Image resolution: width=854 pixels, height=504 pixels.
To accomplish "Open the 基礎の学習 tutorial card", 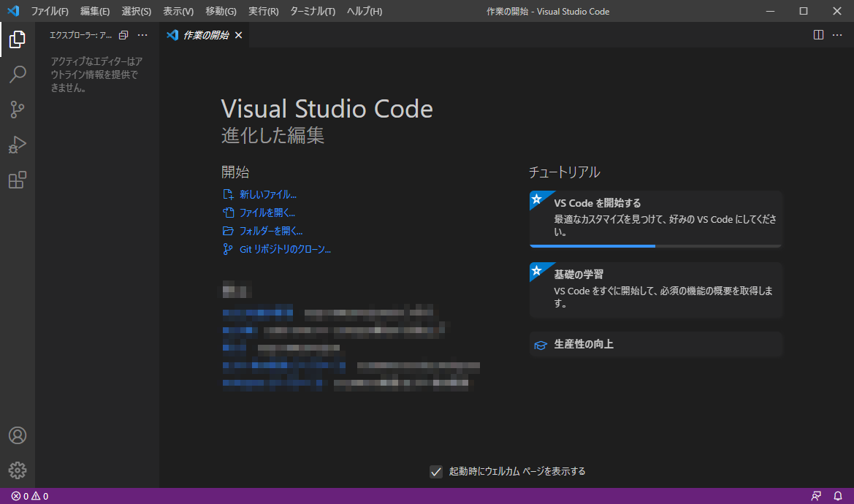I will click(x=656, y=290).
